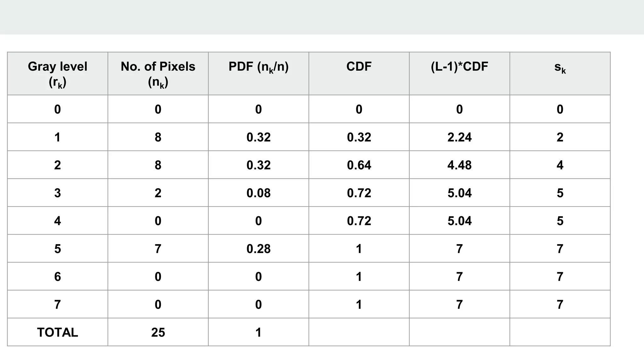Click the PDF (nk/n) column header
The height and width of the screenshot is (362, 644).
click(258, 74)
